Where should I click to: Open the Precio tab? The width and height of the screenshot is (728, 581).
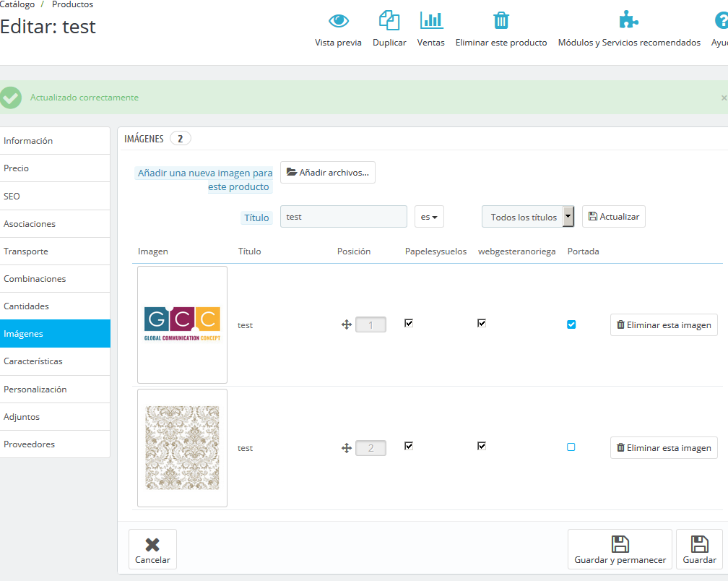[x=55, y=168]
